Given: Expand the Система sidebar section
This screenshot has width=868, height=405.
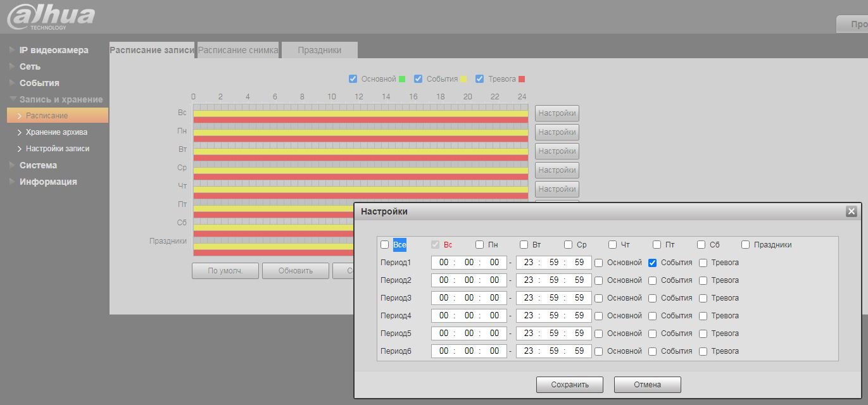Looking at the screenshot, I should (38, 165).
